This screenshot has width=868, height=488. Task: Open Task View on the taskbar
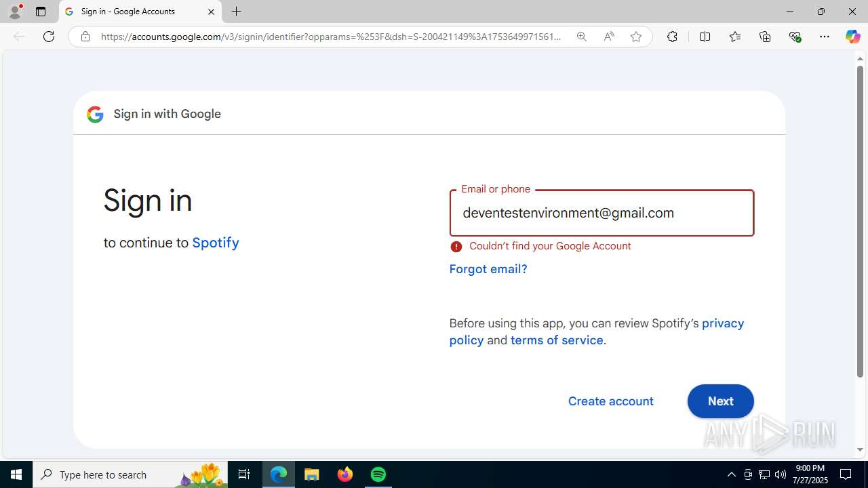pyautogui.click(x=244, y=474)
